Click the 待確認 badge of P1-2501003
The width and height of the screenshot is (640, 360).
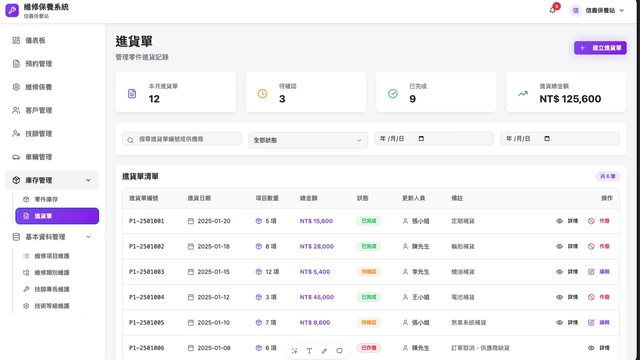coord(369,271)
